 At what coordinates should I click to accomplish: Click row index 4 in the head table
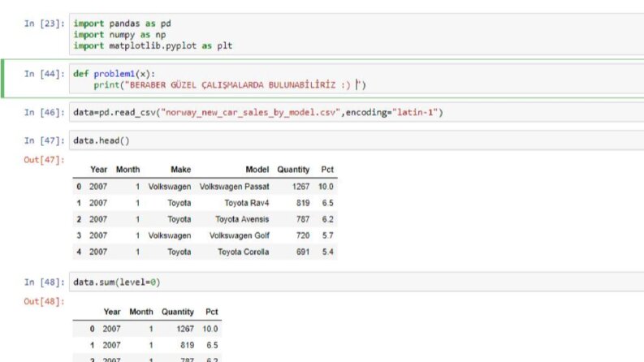click(x=79, y=252)
